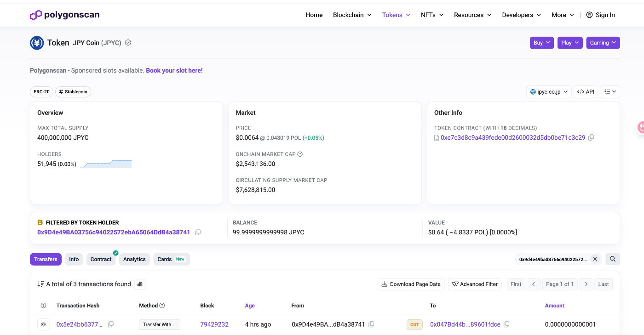This screenshot has height=335, width=644.
Task: Open the NFTs menu
Action: click(432, 15)
